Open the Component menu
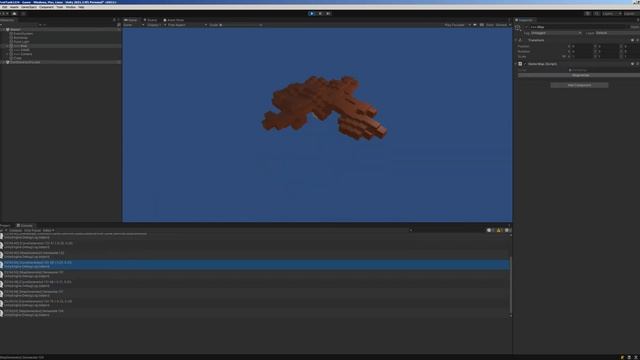Image resolution: width=640 pixels, height=360 pixels. (46, 7)
